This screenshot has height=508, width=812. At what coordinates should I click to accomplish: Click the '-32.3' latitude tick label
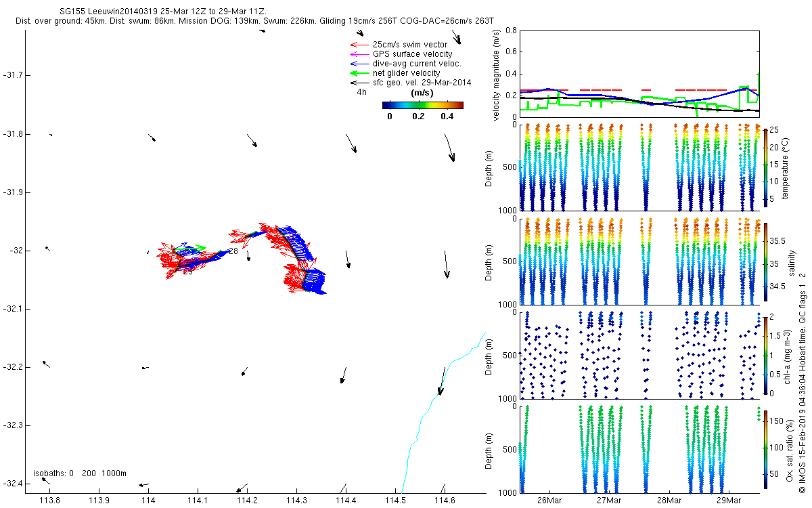[x=13, y=425]
